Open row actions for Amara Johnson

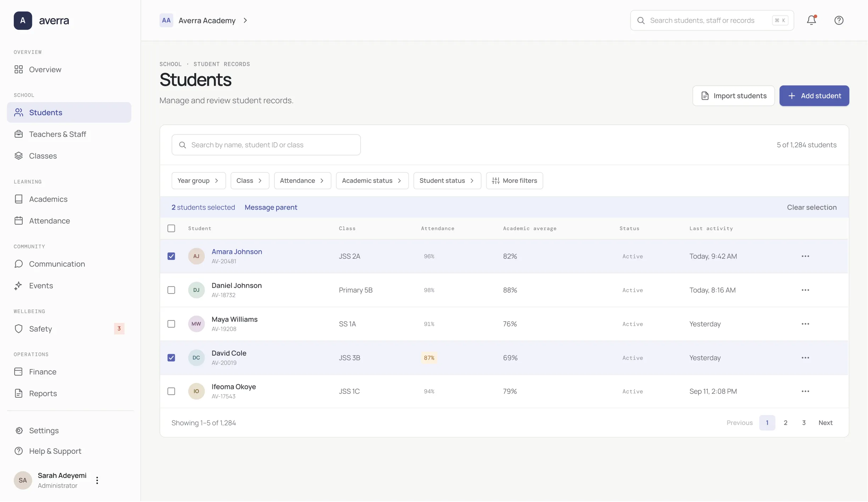(805, 256)
